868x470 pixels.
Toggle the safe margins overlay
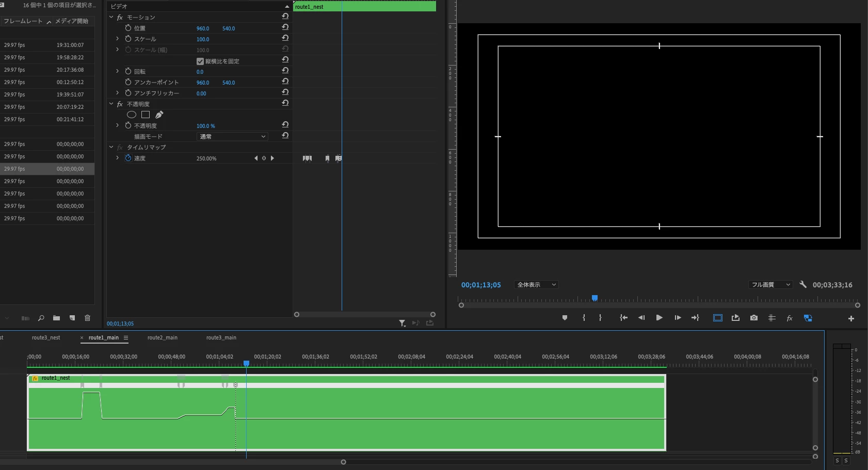click(718, 318)
